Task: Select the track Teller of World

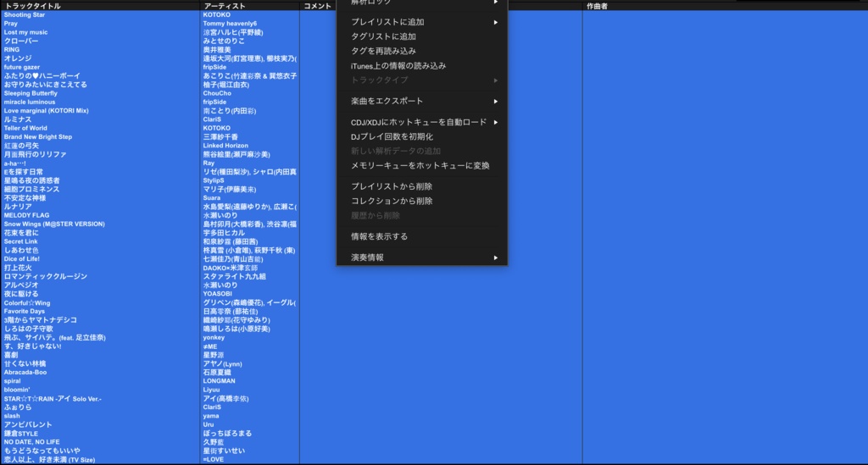Action: [25, 128]
